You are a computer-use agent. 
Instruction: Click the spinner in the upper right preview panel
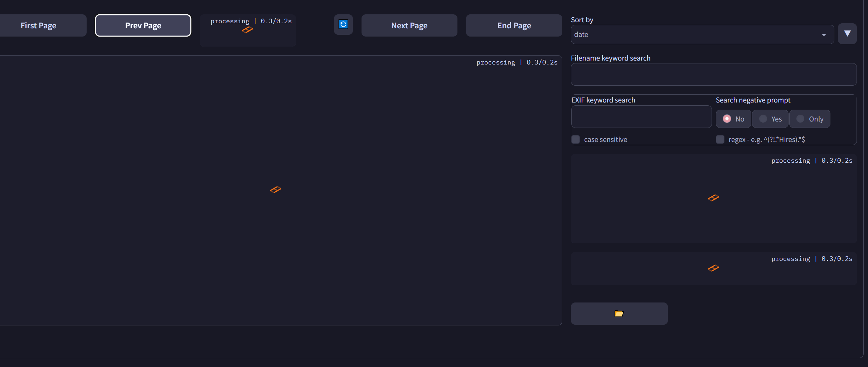(713, 197)
